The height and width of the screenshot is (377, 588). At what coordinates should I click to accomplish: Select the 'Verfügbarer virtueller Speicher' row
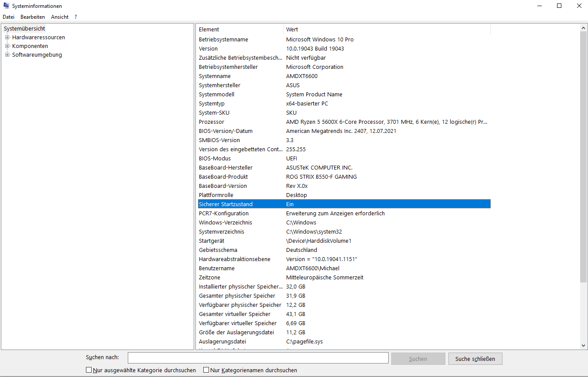click(344, 323)
